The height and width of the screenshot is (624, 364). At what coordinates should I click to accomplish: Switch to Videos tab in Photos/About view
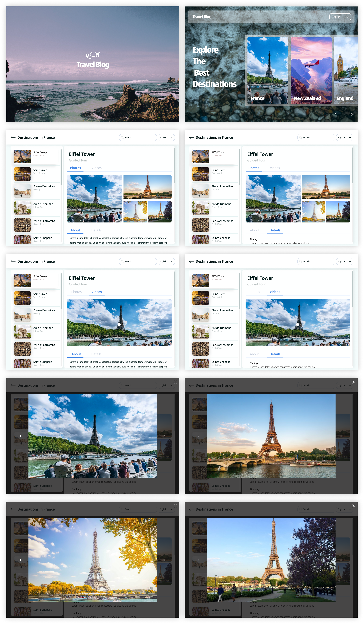96,168
